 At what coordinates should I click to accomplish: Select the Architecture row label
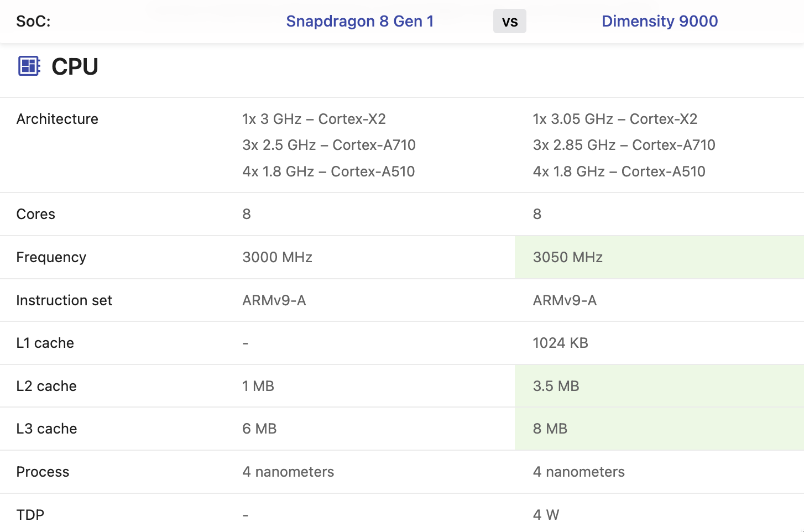(x=58, y=119)
